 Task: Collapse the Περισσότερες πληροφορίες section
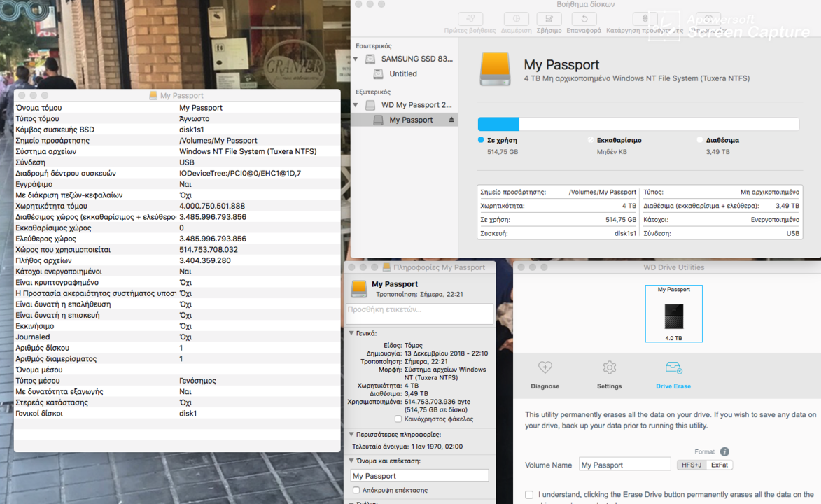[351, 434]
